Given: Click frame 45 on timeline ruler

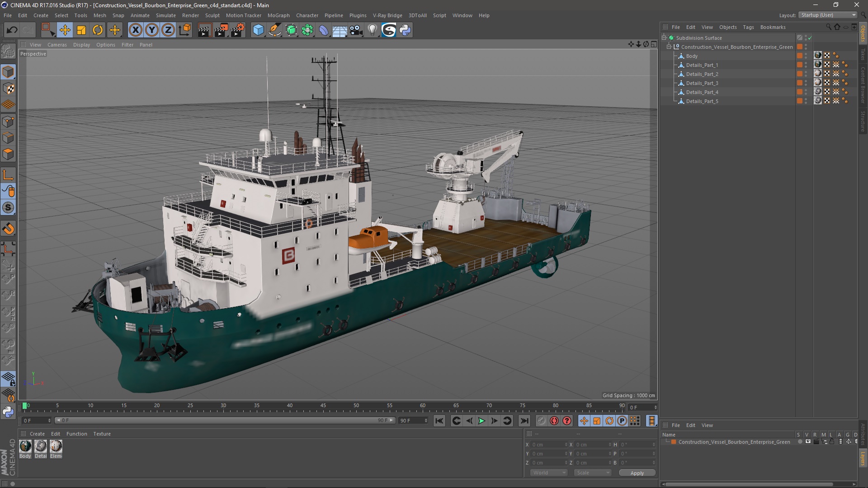Looking at the screenshot, I should (x=323, y=406).
